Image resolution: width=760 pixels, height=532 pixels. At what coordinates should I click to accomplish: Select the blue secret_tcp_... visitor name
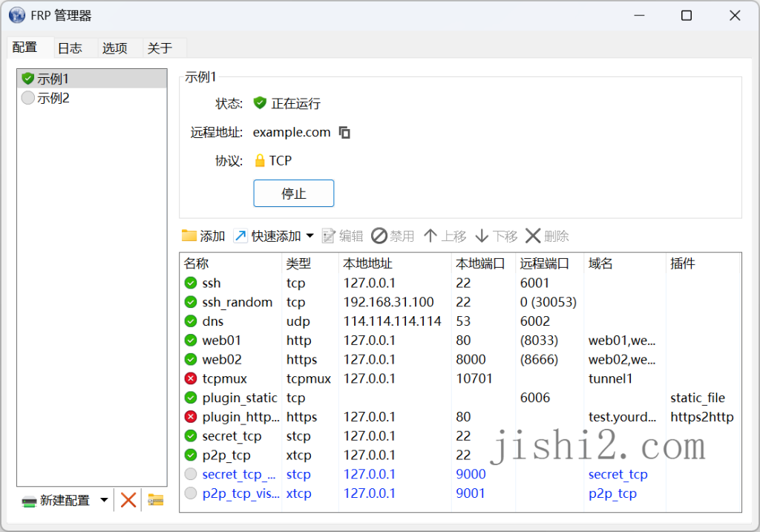click(x=239, y=474)
